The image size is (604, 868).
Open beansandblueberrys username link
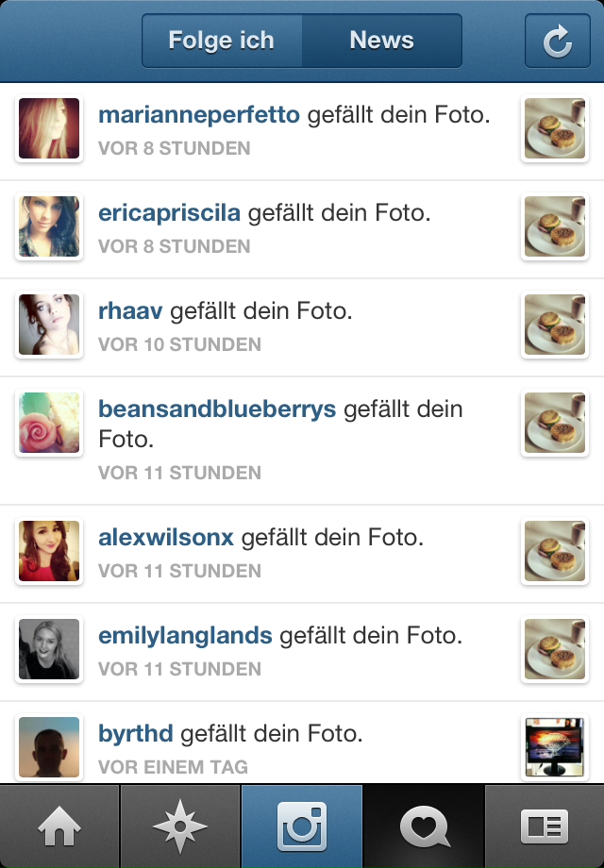point(217,409)
